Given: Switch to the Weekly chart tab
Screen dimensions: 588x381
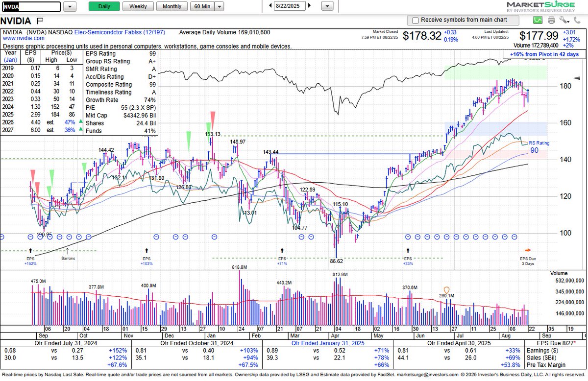Looking at the screenshot, I should pos(138,6).
